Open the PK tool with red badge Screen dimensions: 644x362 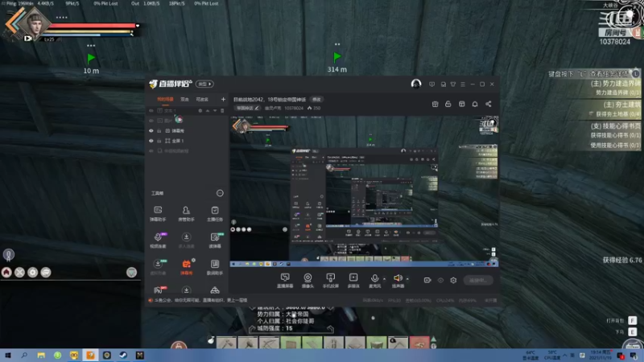pyautogui.click(x=158, y=290)
